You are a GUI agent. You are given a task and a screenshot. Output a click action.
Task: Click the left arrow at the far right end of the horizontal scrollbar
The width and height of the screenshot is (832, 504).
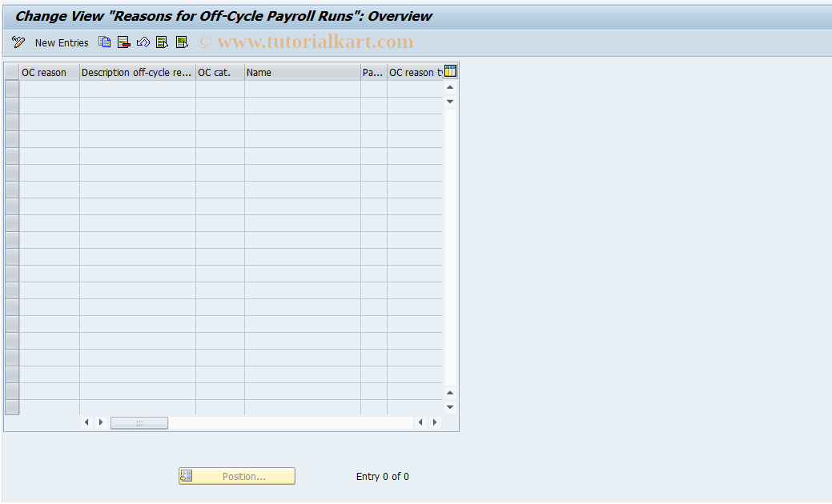click(420, 422)
